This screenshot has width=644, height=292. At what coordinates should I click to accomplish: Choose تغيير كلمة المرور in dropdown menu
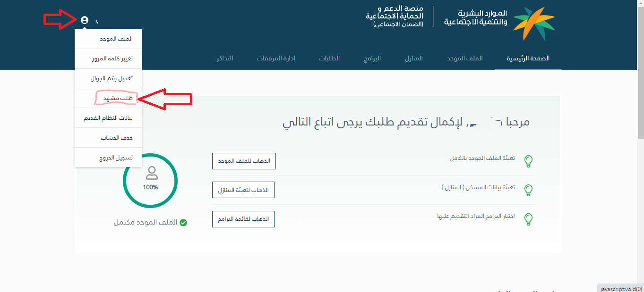coord(112,58)
